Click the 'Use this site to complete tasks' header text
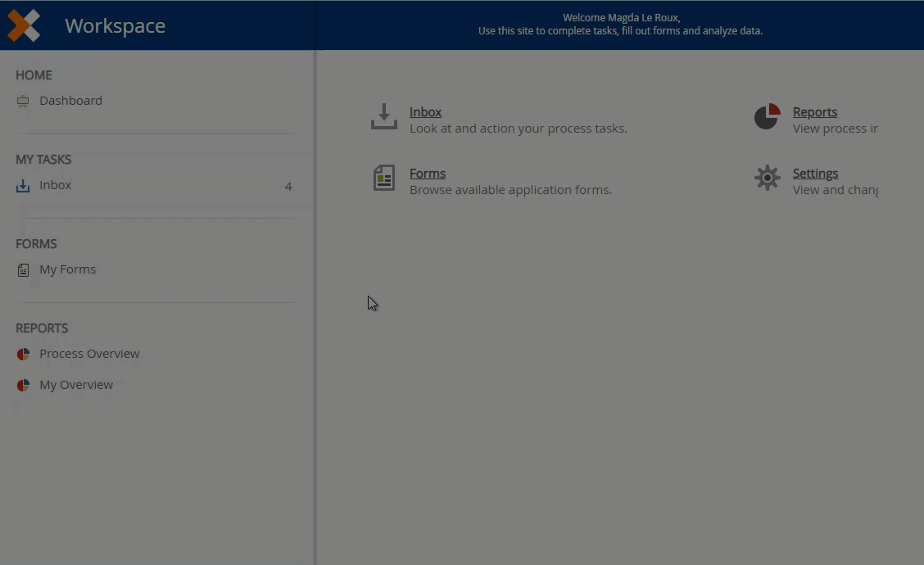 pyautogui.click(x=621, y=30)
